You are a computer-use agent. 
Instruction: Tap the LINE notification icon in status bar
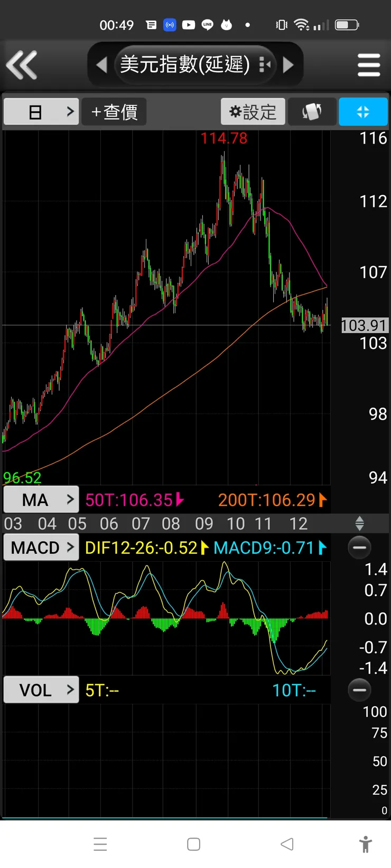tap(208, 25)
